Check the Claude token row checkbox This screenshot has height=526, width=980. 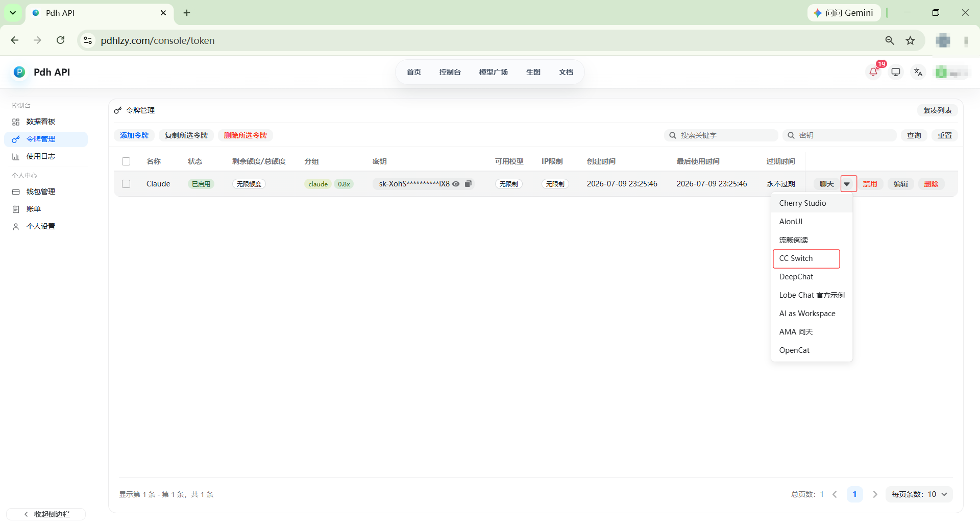coord(126,184)
